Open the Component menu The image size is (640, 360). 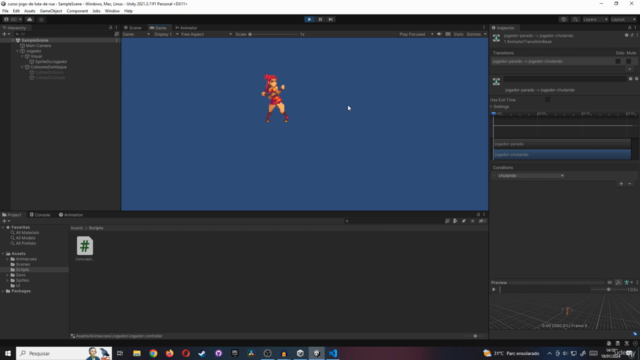click(77, 11)
